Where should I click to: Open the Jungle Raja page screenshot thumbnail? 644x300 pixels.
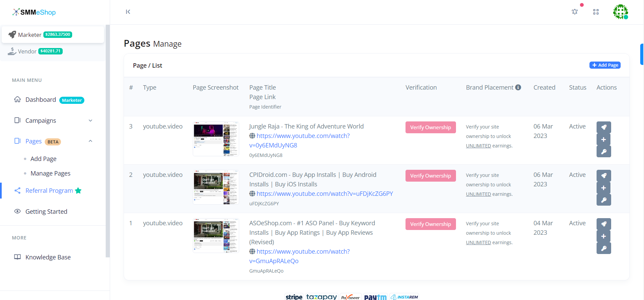[216, 139]
